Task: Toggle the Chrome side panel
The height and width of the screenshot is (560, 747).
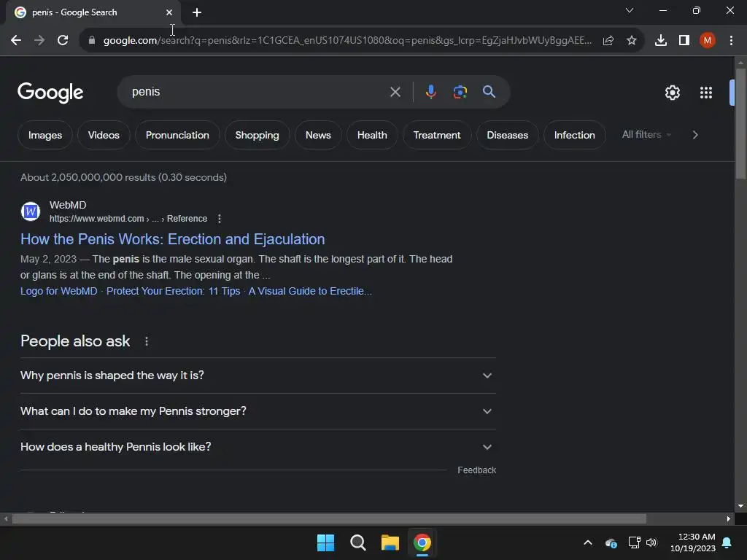Action: coord(684,41)
